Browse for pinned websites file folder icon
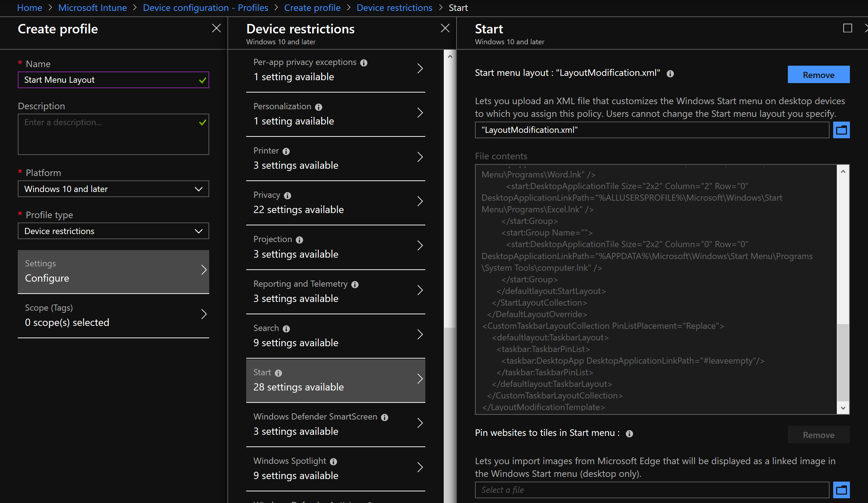The height and width of the screenshot is (503, 868). point(842,490)
